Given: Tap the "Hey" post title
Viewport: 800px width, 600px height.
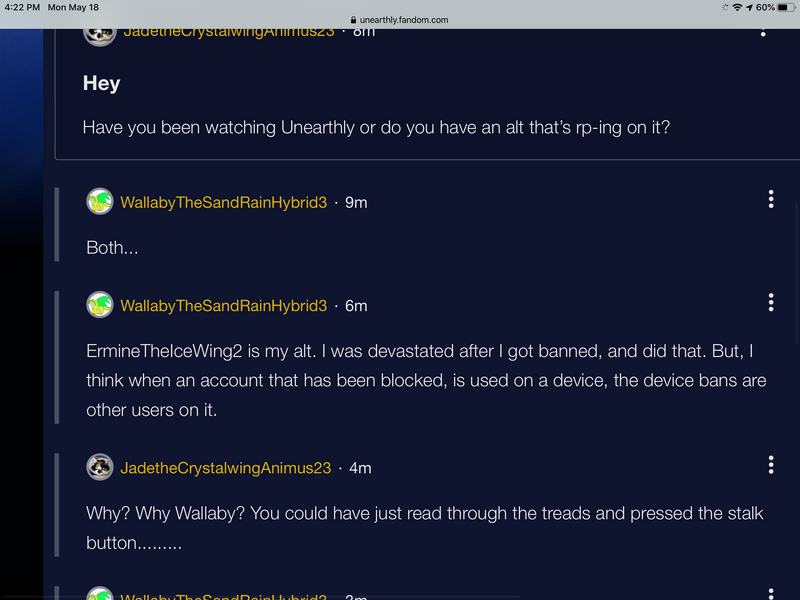Looking at the screenshot, I should coord(101,84).
